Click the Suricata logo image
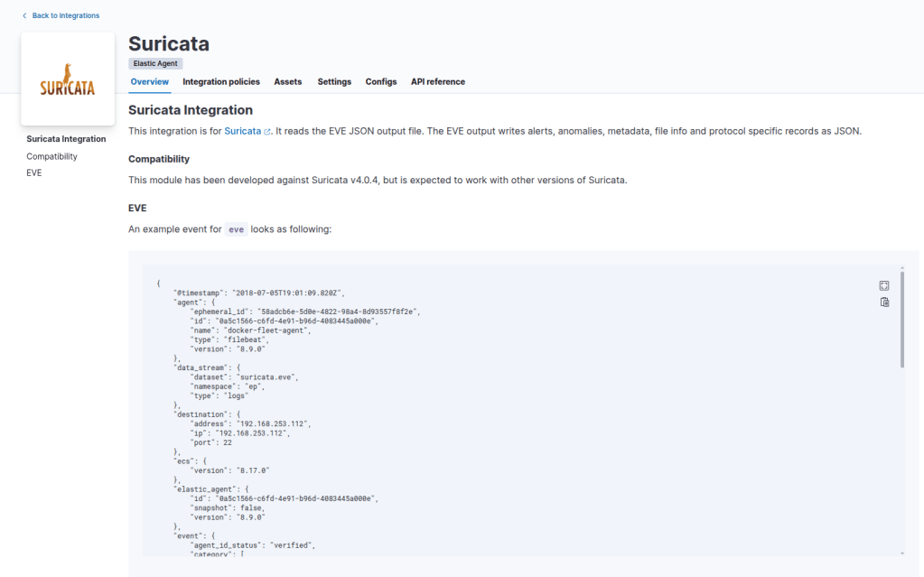This screenshot has height=577, width=924. click(68, 79)
